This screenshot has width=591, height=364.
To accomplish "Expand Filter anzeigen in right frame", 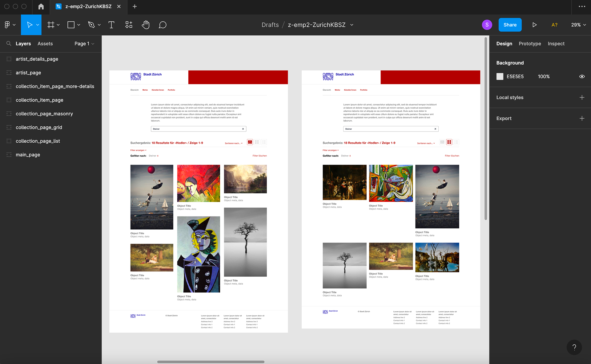I will coord(331,150).
